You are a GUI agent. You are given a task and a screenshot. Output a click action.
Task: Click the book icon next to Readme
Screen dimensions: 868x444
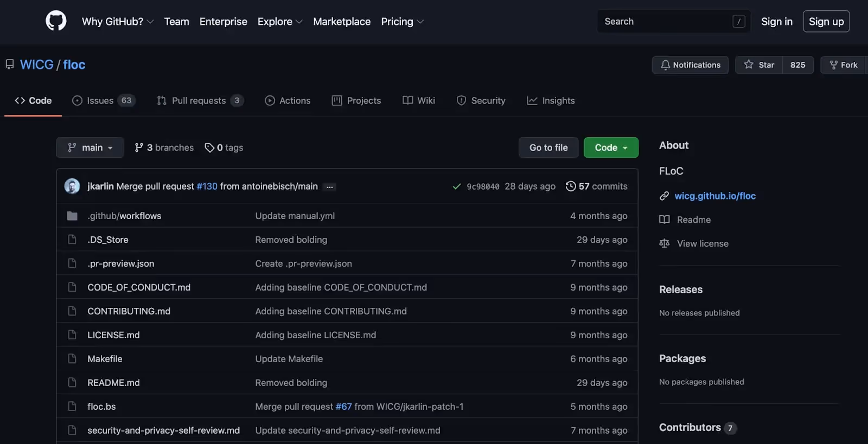pyautogui.click(x=664, y=220)
